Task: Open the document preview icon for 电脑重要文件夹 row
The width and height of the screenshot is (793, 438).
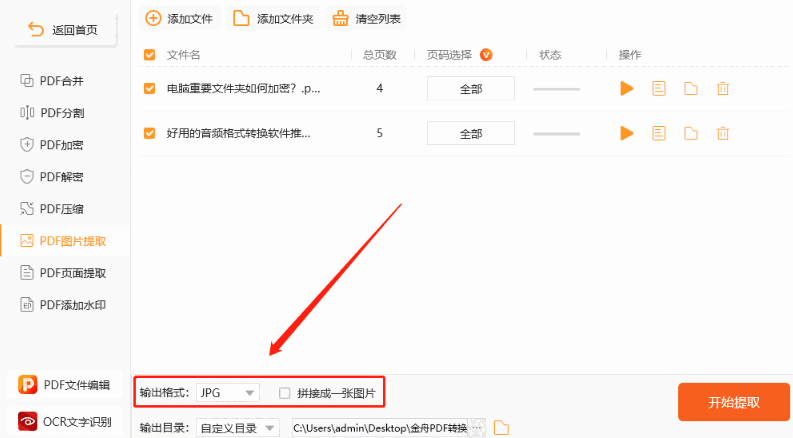Action: click(x=658, y=89)
